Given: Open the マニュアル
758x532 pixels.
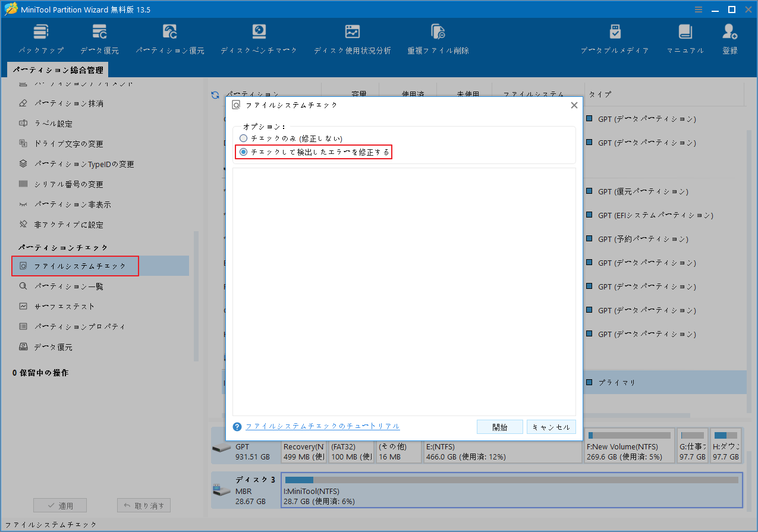Looking at the screenshot, I should point(684,37).
